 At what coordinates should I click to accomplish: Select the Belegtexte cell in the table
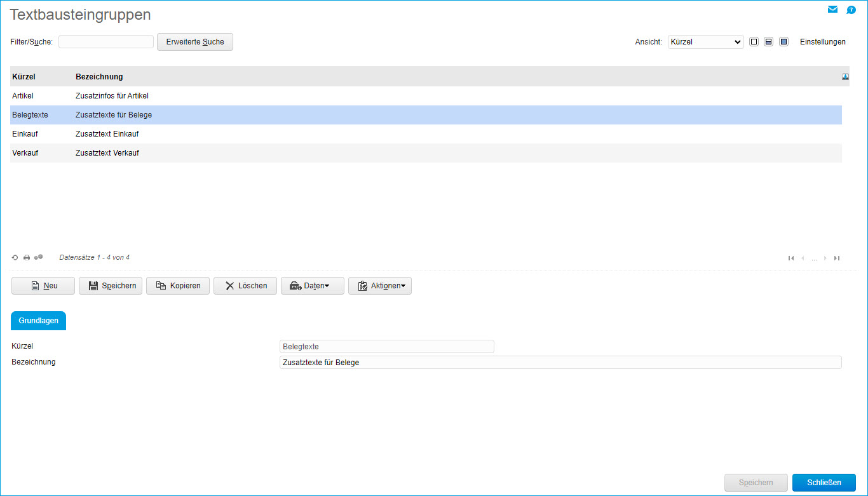click(x=31, y=115)
